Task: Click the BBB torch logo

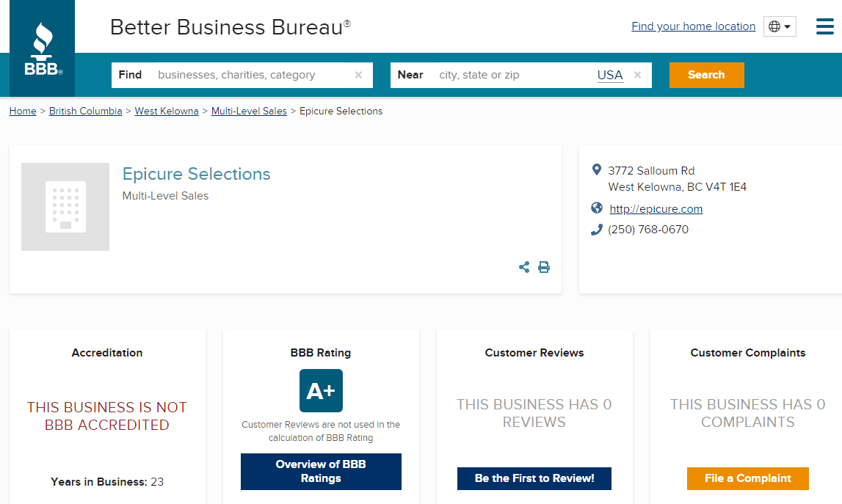Action: click(43, 48)
